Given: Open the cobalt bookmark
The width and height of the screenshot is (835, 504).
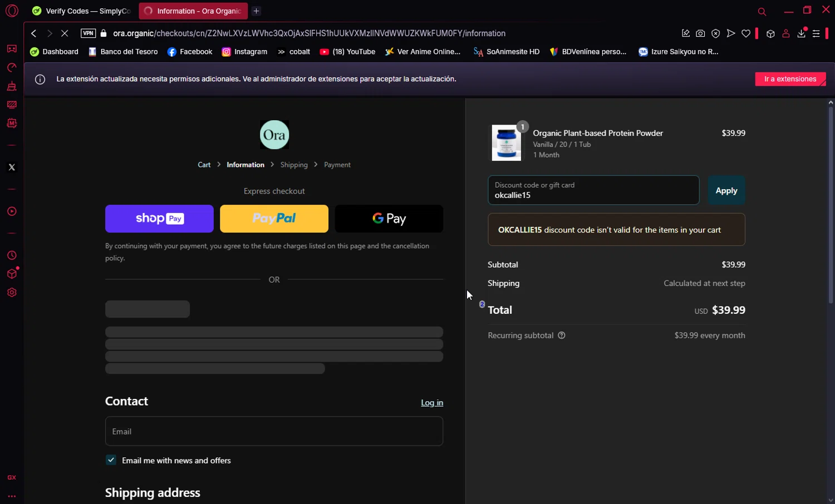Looking at the screenshot, I should click(293, 52).
